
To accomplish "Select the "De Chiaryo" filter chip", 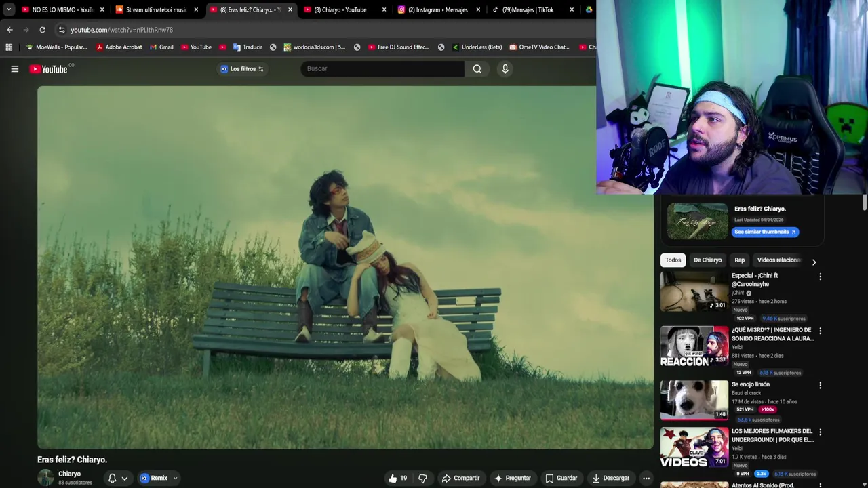I will (x=707, y=260).
